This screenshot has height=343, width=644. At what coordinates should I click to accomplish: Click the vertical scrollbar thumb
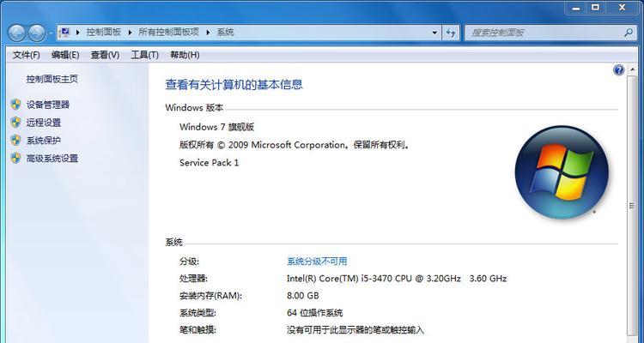coord(632,205)
